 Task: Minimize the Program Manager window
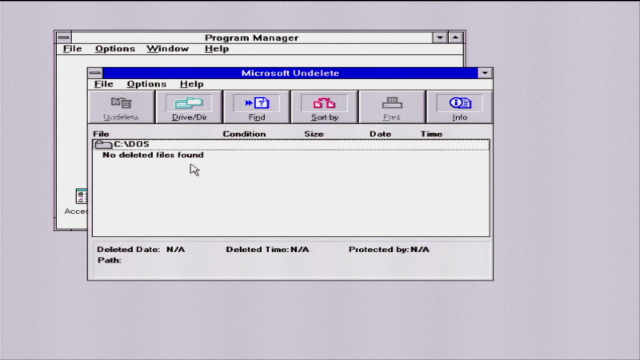tap(440, 38)
